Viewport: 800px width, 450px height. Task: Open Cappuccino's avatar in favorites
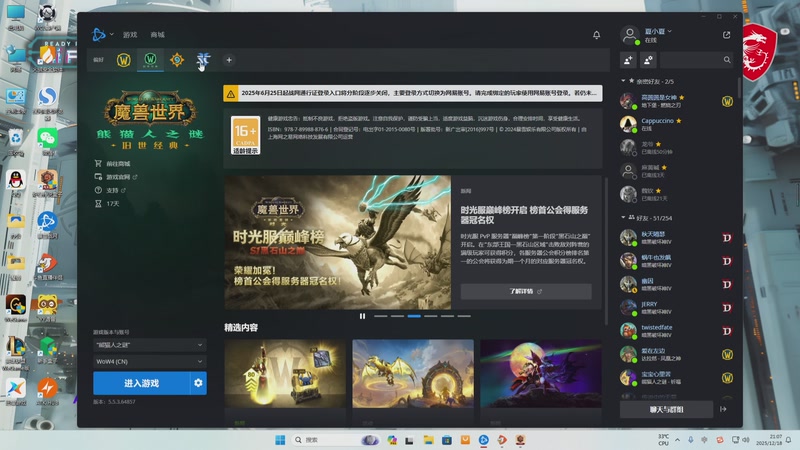point(628,124)
